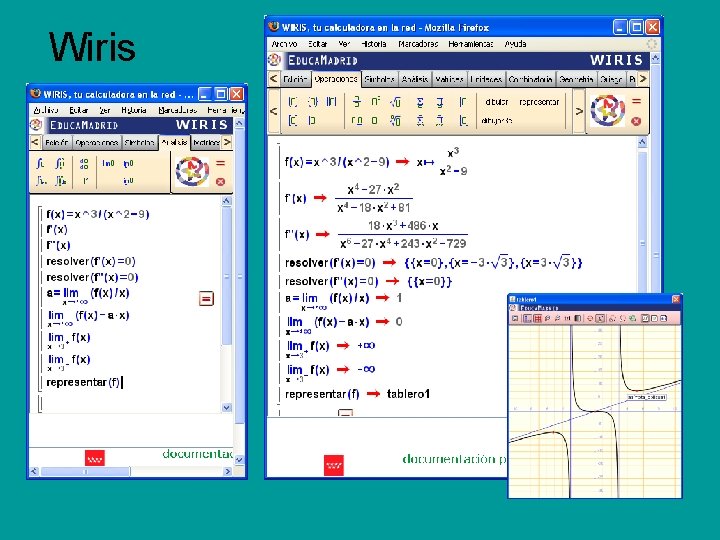Open the Archivo menu in the small Firefox window
Image resolution: width=720 pixels, height=540 pixels.
(x=46, y=110)
